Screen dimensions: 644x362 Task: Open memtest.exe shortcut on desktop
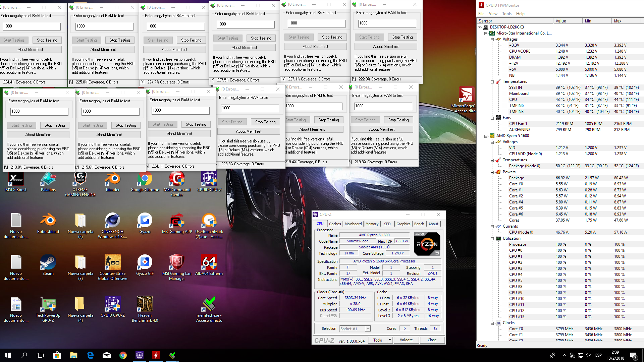point(209,310)
